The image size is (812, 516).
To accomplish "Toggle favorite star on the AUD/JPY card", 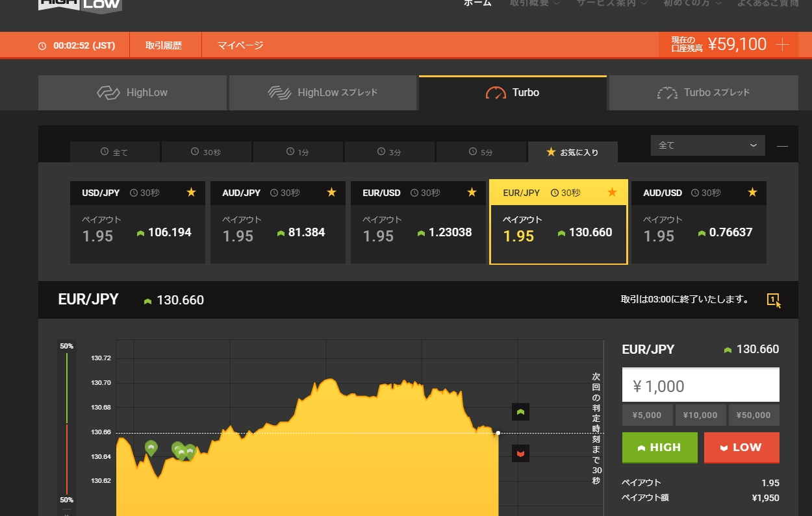I will [331, 192].
